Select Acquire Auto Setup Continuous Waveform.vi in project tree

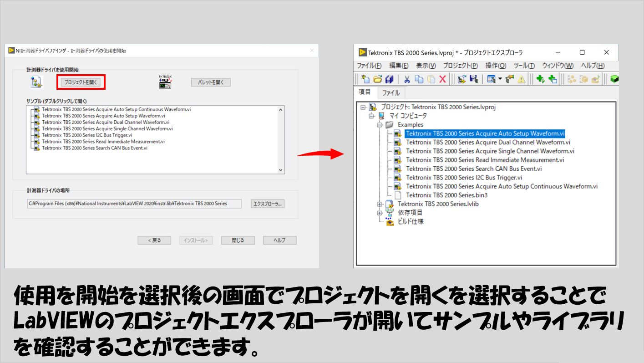(502, 186)
